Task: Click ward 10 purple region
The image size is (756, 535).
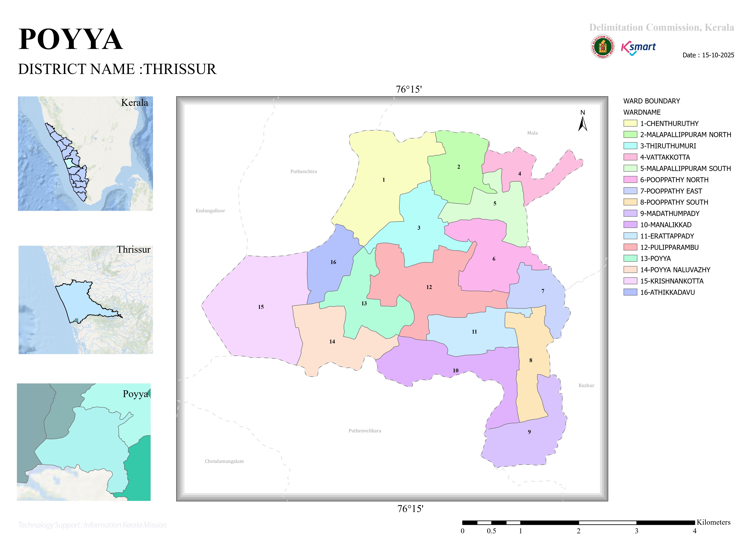Action: click(455, 371)
